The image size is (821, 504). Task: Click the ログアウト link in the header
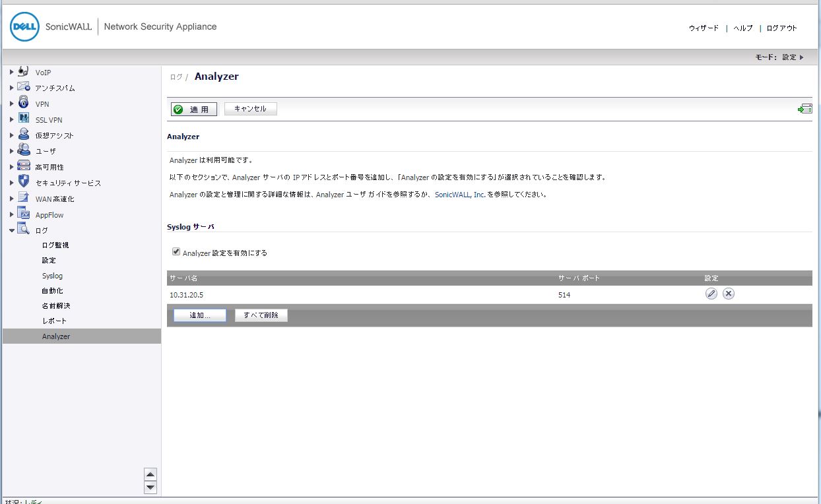(781, 28)
